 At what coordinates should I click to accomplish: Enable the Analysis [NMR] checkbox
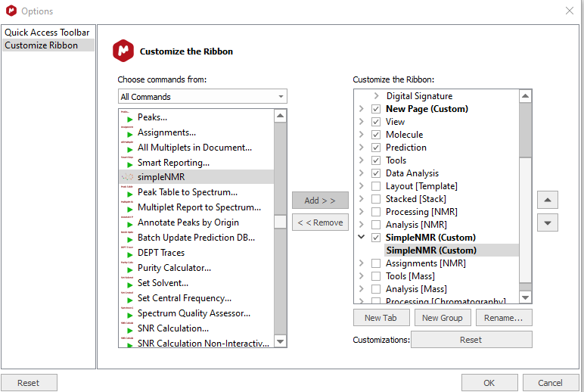376,225
